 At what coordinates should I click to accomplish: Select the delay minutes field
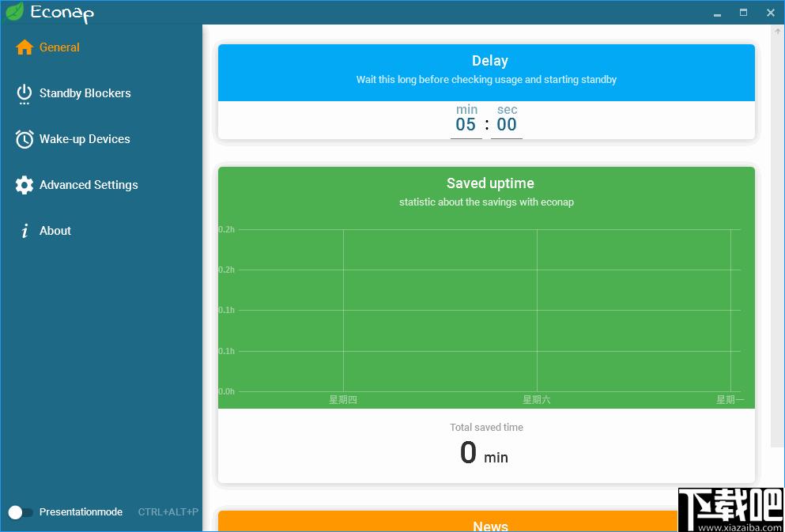click(x=466, y=124)
